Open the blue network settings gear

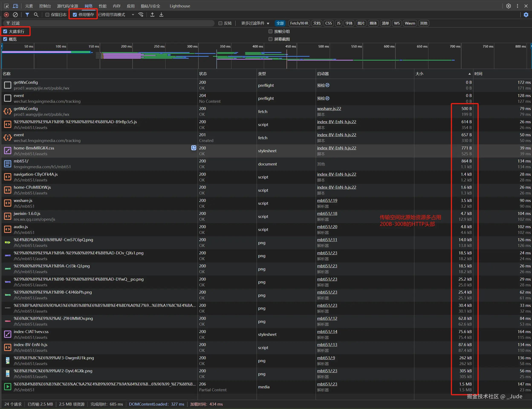point(526,15)
